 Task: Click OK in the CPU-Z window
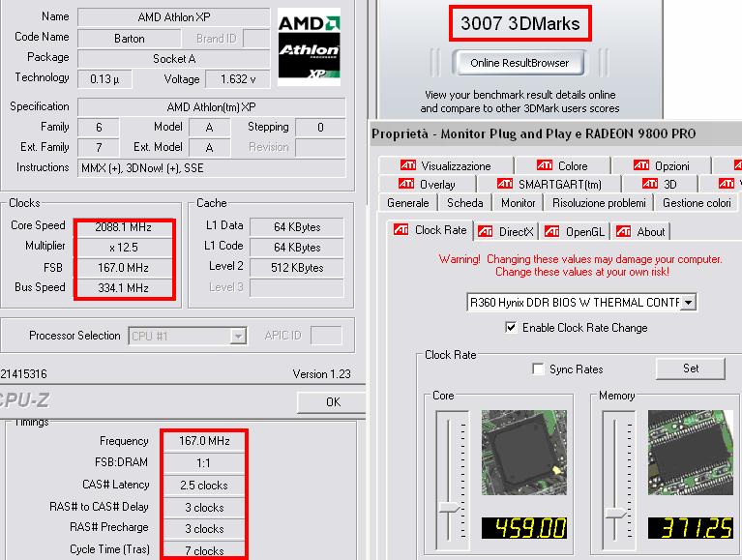(332, 402)
